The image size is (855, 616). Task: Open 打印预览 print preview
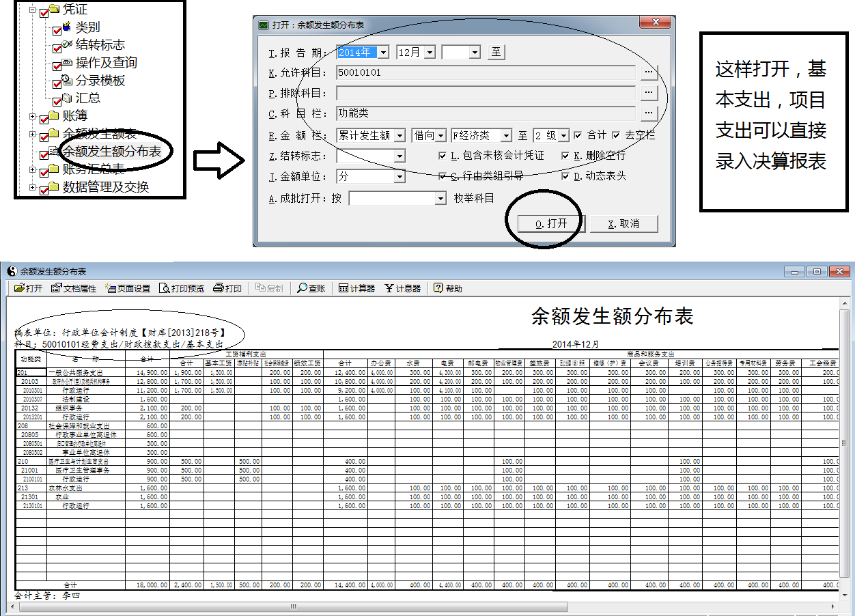click(165, 288)
